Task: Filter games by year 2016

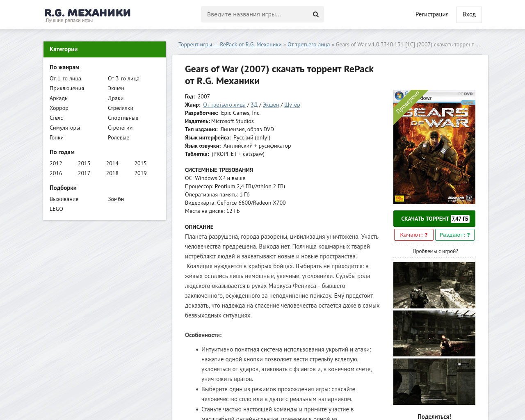Action: (x=56, y=173)
